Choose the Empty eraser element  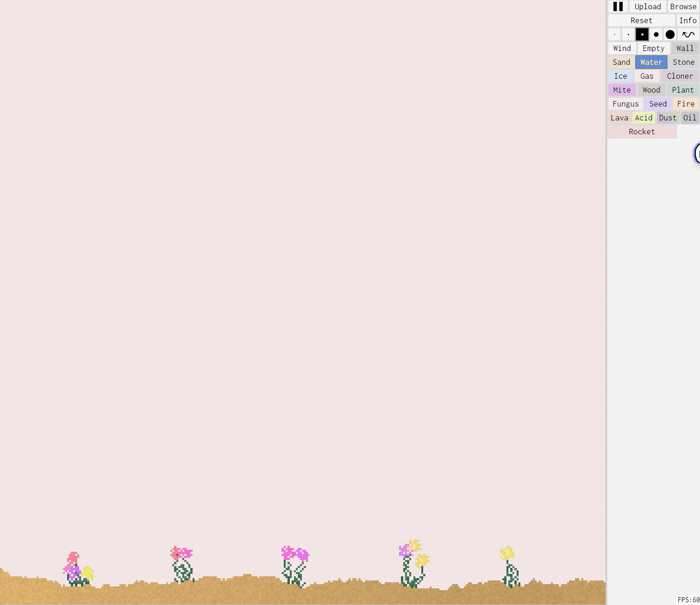click(653, 48)
